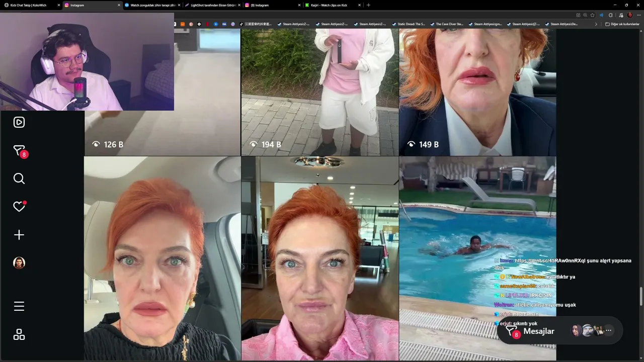Switch to the (8) Instagram tab
The height and width of the screenshot is (362, 644).
tap(272, 5)
